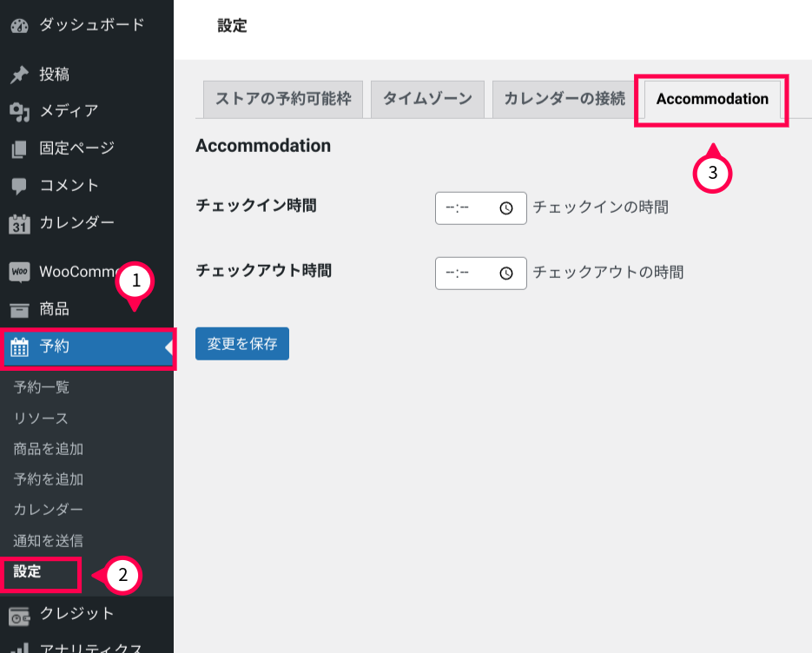
Task: Click the チェックイン時間 label
Action: tap(256, 206)
